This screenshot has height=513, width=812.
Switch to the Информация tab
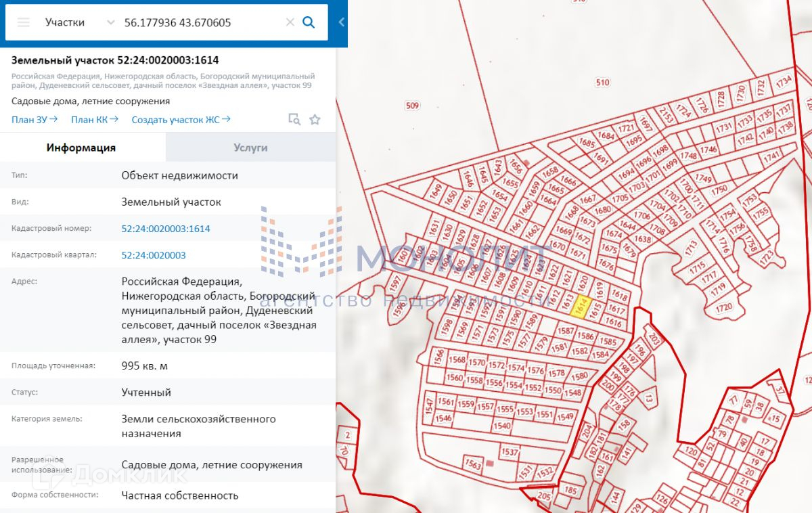coord(81,148)
